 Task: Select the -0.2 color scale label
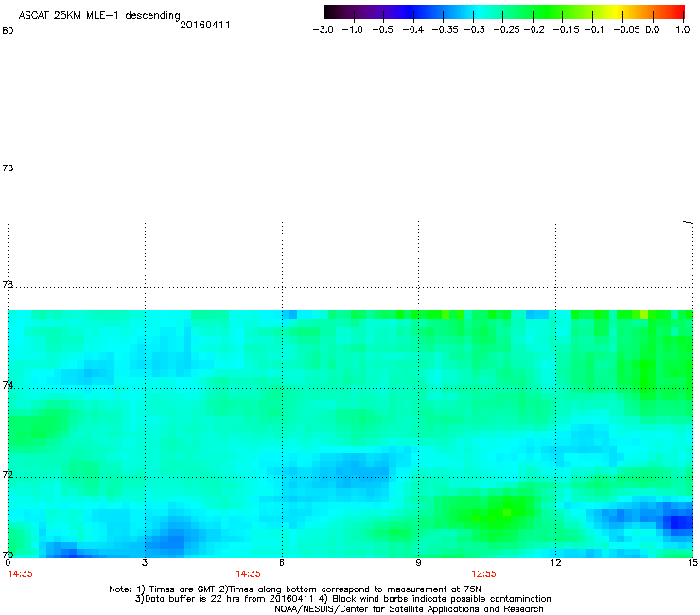point(534,30)
